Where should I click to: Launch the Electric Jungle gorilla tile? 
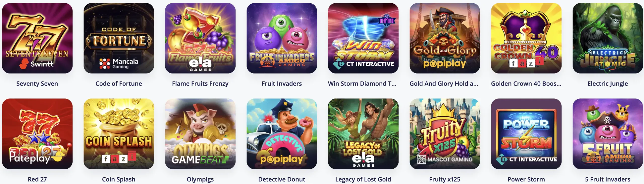tap(608, 38)
